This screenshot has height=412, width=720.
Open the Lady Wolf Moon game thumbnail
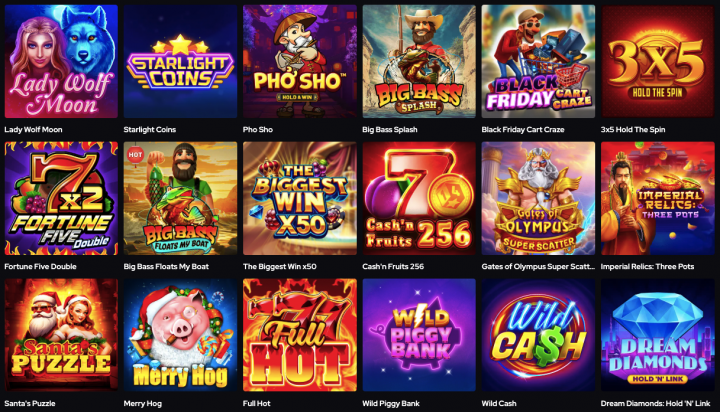[x=61, y=62]
